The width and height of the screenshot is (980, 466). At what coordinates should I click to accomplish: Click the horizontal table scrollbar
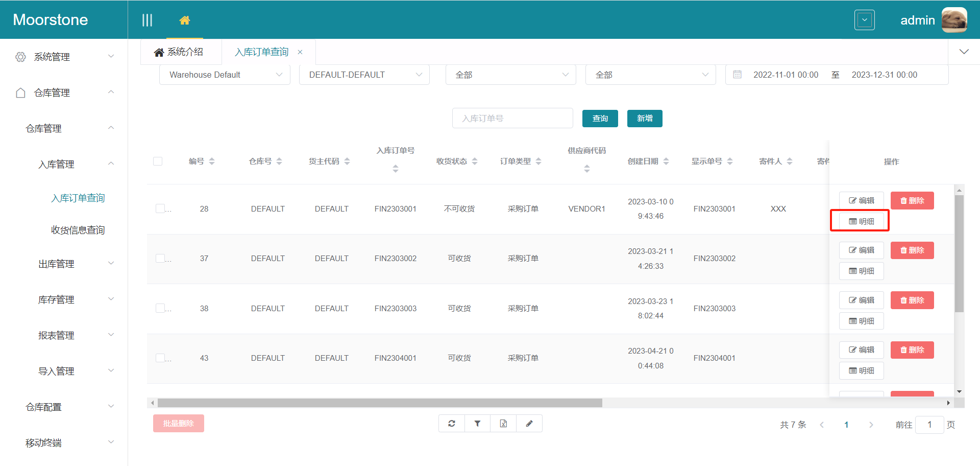(380, 403)
